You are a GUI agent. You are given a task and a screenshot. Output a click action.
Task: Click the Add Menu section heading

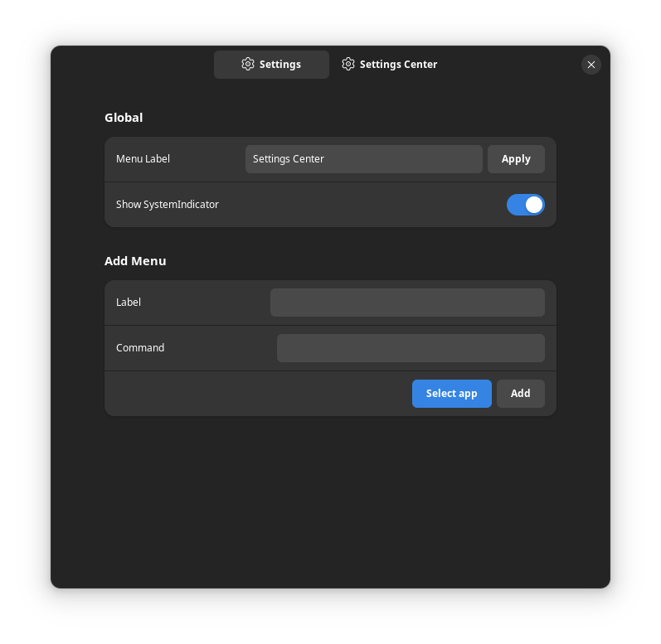coord(135,261)
